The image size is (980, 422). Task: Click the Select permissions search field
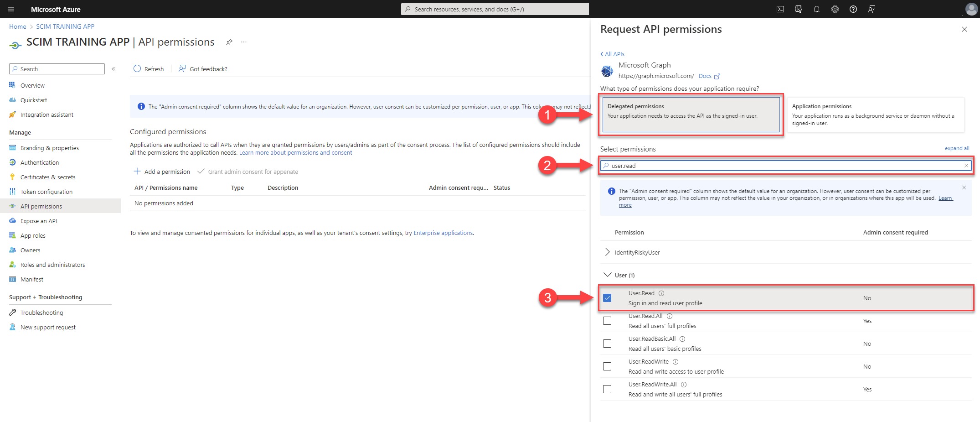(785, 166)
